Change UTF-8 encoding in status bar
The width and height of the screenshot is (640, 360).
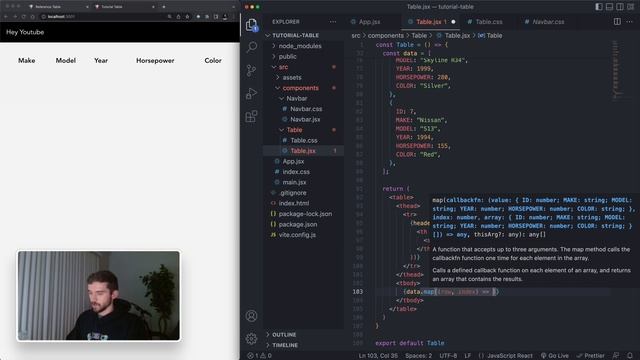448,356
